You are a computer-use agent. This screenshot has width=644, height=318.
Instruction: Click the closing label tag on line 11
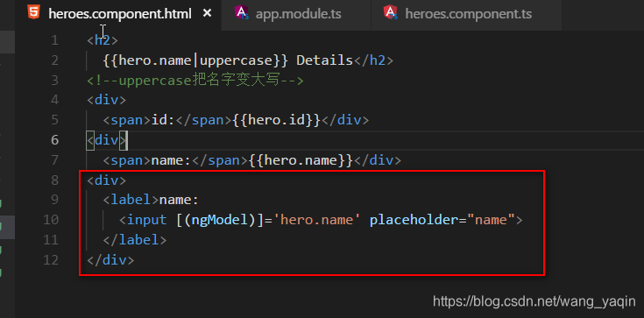[135, 240]
